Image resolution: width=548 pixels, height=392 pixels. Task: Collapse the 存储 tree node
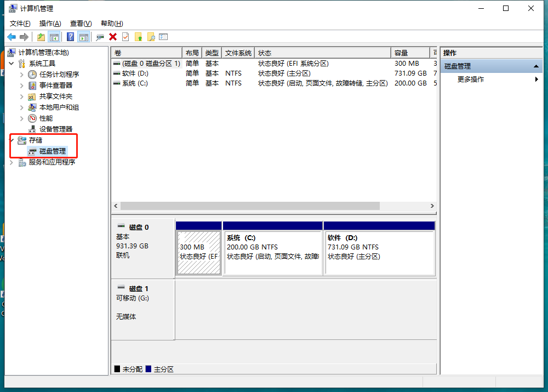12,140
